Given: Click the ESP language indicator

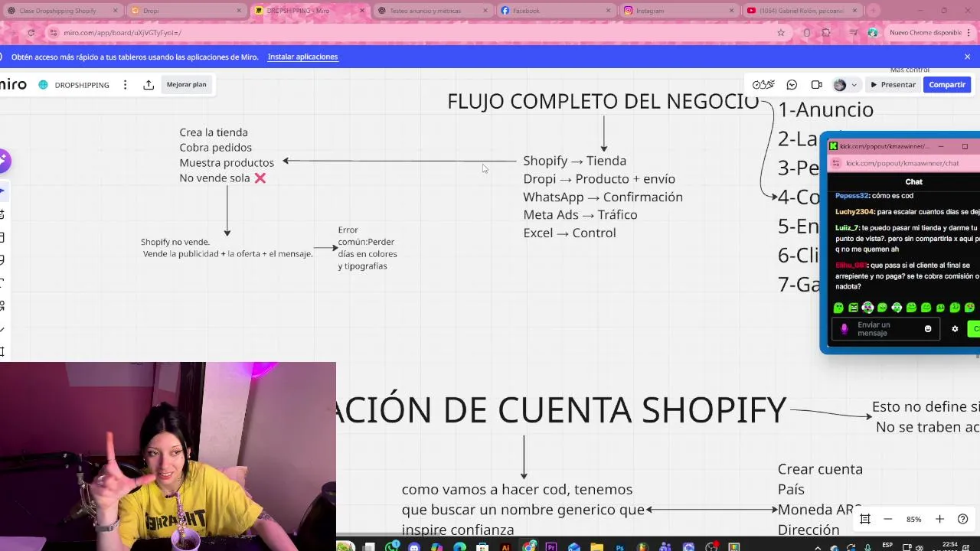Looking at the screenshot, I should (887, 545).
